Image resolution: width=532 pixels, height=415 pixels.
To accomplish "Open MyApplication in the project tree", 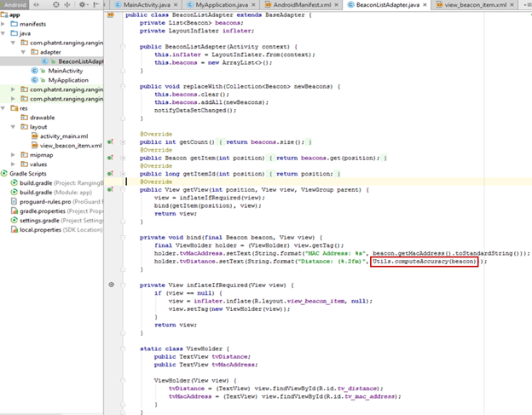I will coord(68,80).
